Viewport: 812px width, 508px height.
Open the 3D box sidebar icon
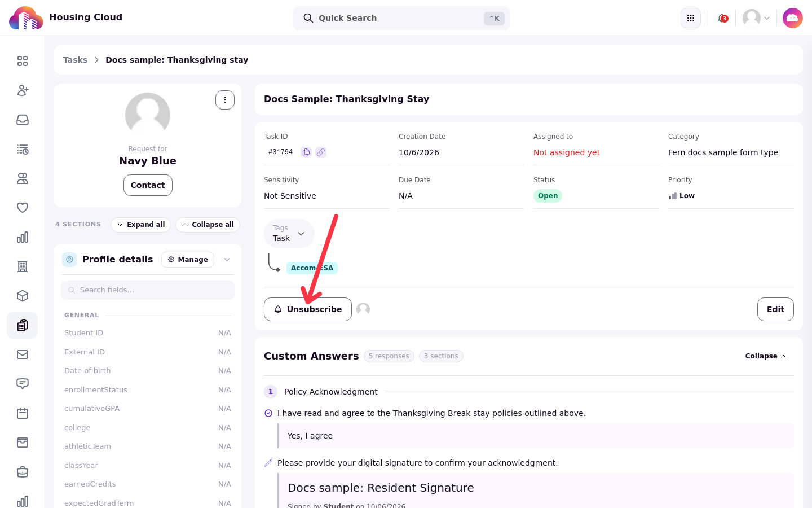pyautogui.click(x=23, y=296)
